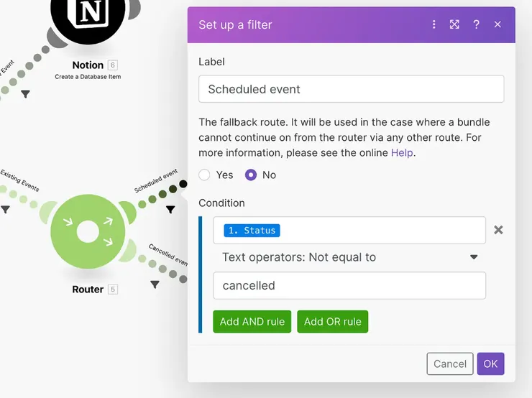The width and height of the screenshot is (532, 398).
Task: Select No for fallback route
Action: pyautogui.click(x=251, y=175)
